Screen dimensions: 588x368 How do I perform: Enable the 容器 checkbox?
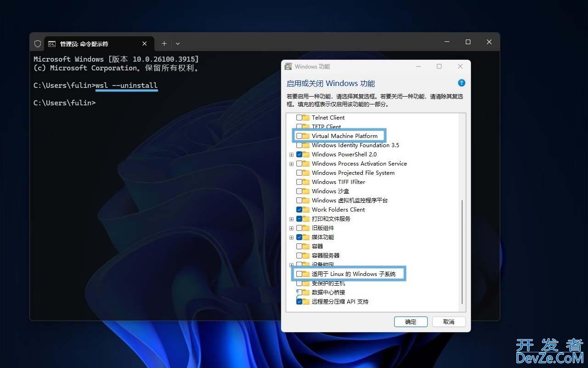pos(299,247)
